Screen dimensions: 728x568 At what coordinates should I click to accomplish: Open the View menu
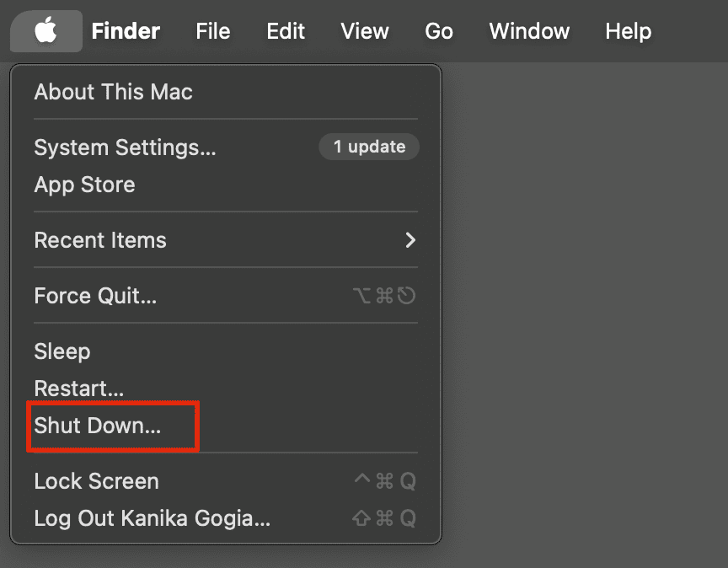click(x=365, y=32)
